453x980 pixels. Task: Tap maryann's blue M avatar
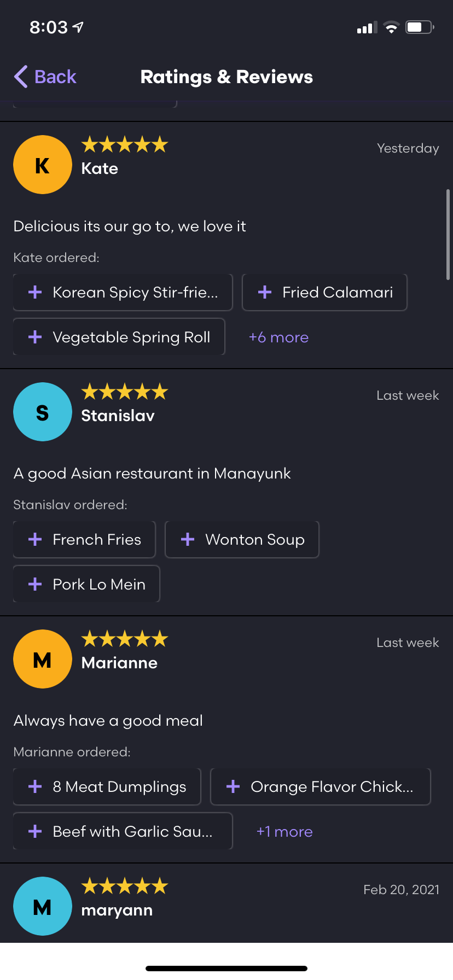(x=43, y=906)
